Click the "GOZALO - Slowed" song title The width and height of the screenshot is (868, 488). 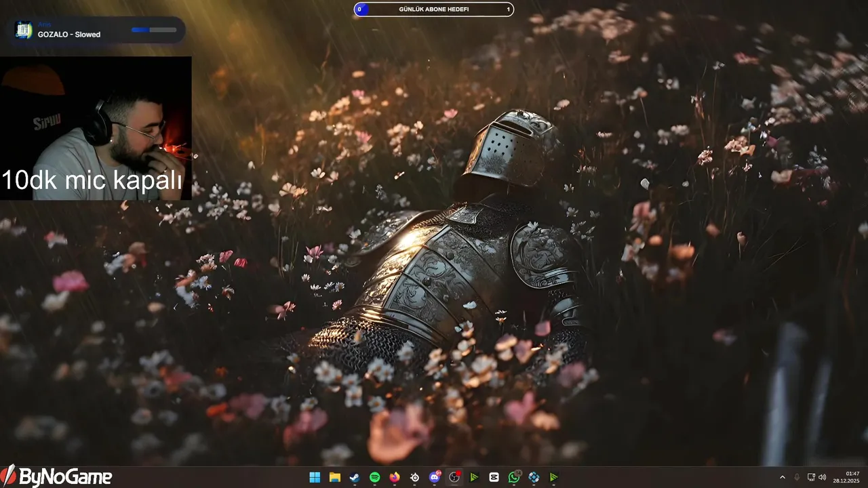[69, 35]
